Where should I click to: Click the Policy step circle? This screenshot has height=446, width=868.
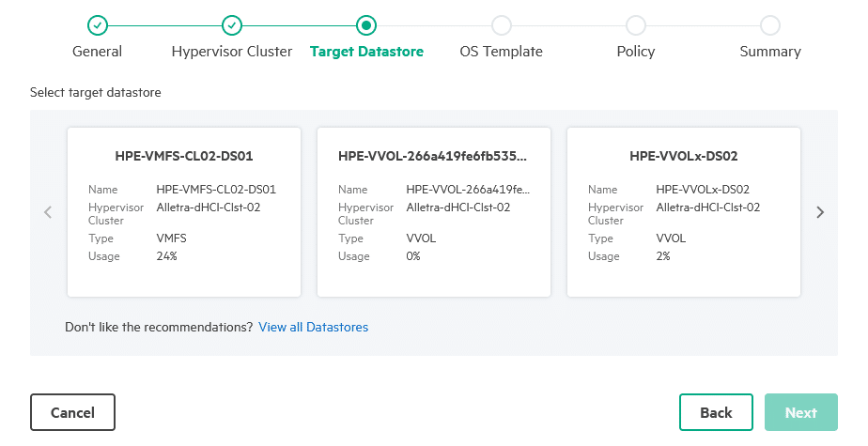tap(635, 25)
